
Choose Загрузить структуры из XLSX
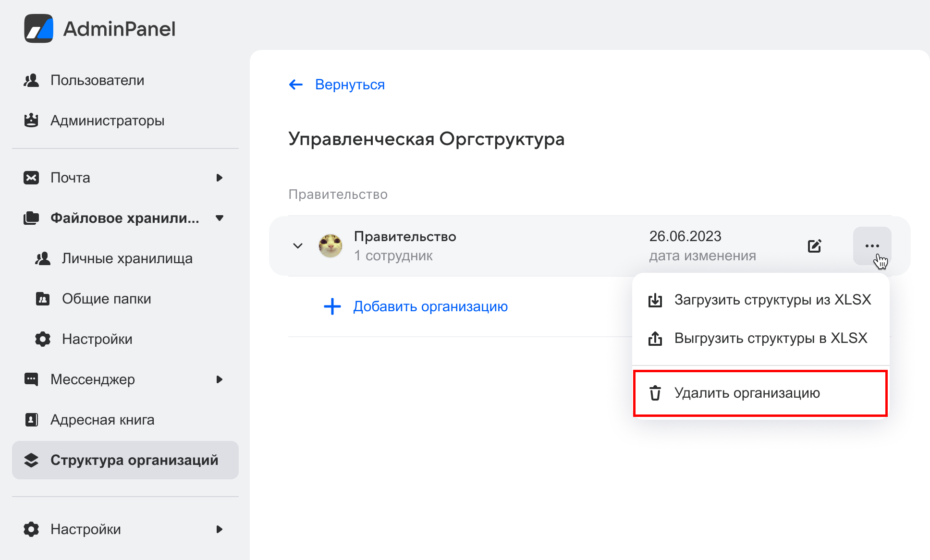[772, 299]
